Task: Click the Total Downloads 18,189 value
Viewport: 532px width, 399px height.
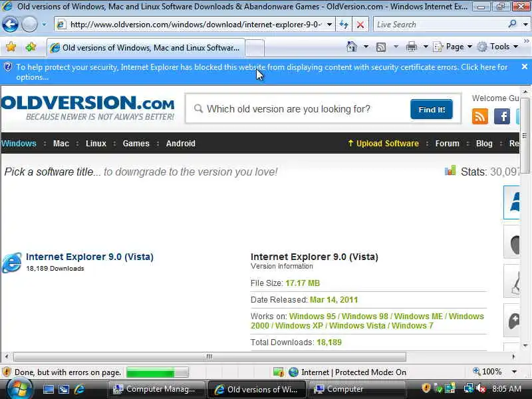Action: [329, 342]
